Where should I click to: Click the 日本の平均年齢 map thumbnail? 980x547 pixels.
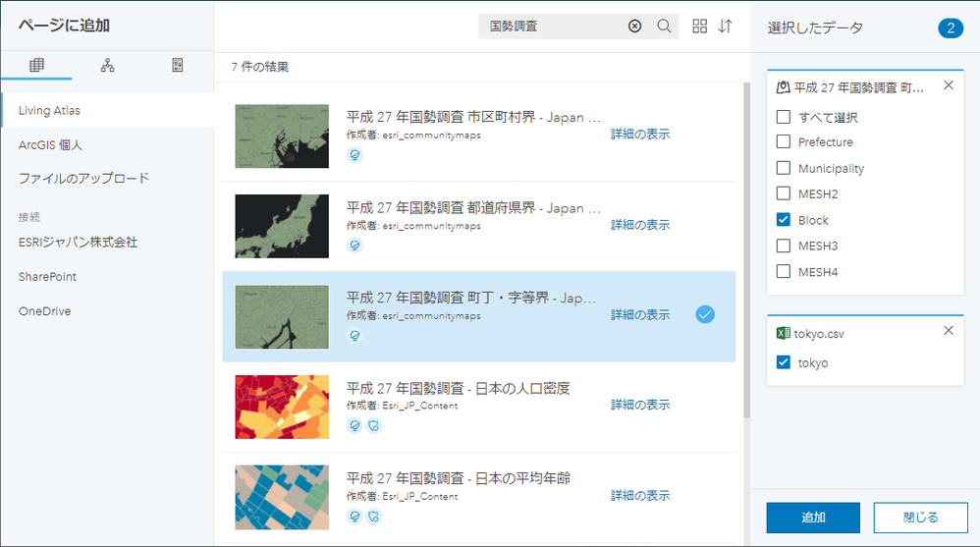(x=282, y=498)
